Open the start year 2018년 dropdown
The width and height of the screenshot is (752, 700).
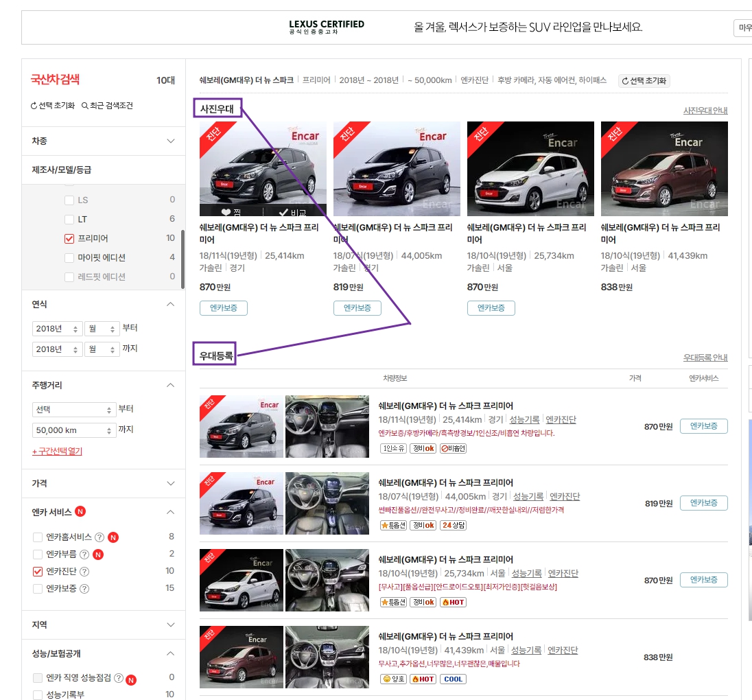tap(57, 329)
